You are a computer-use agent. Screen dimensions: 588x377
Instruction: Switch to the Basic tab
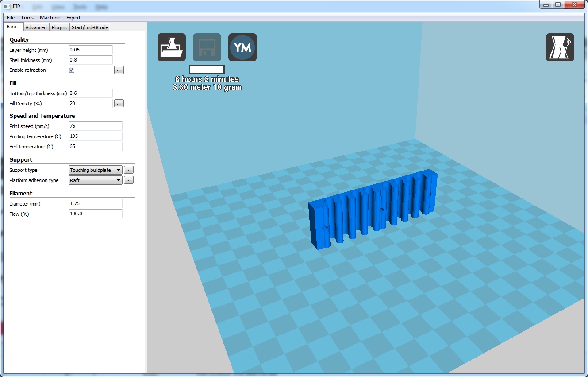(12, 27)
